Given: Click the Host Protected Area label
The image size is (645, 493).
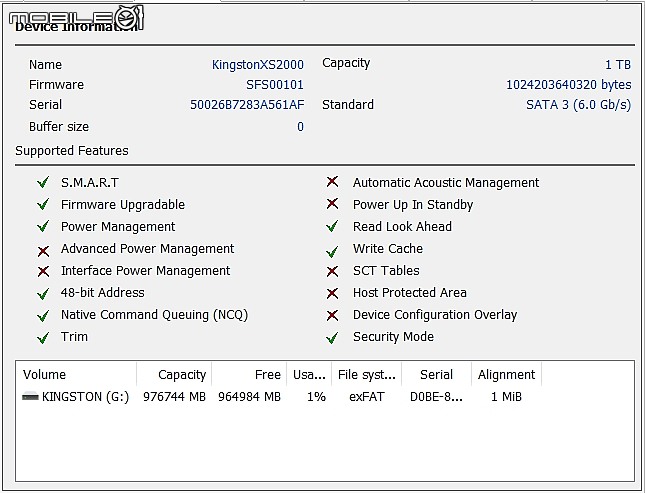Looking at the screenshot, I should (x=410, y=293).
